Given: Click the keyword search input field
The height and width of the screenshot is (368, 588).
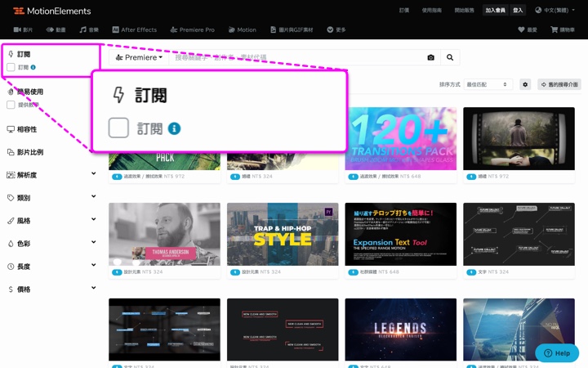Looking at the screenshot, I should pos(296,57).
